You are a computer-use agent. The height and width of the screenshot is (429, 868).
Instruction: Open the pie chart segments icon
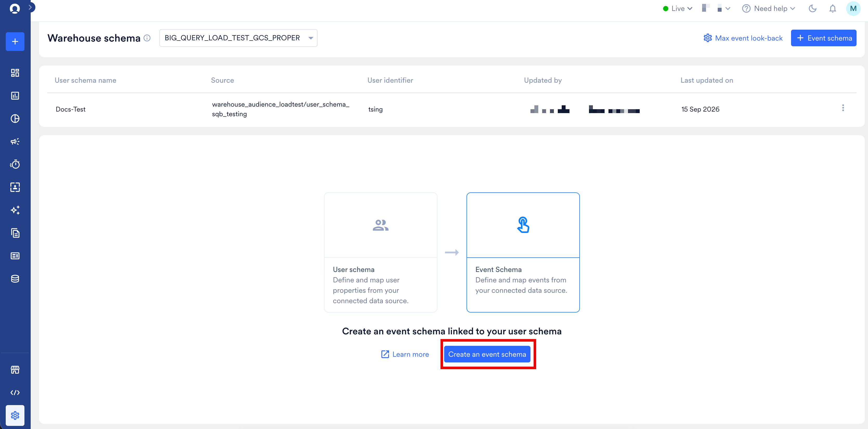coord(15,119)
